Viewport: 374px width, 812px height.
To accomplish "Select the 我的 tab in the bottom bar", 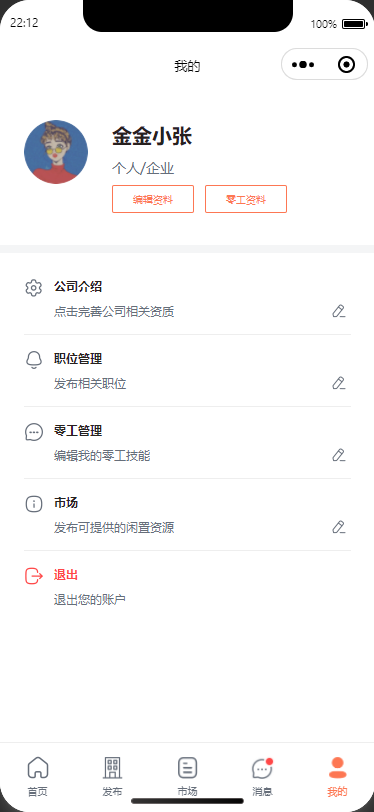I will pyautogui.click(x=337, y=776).
